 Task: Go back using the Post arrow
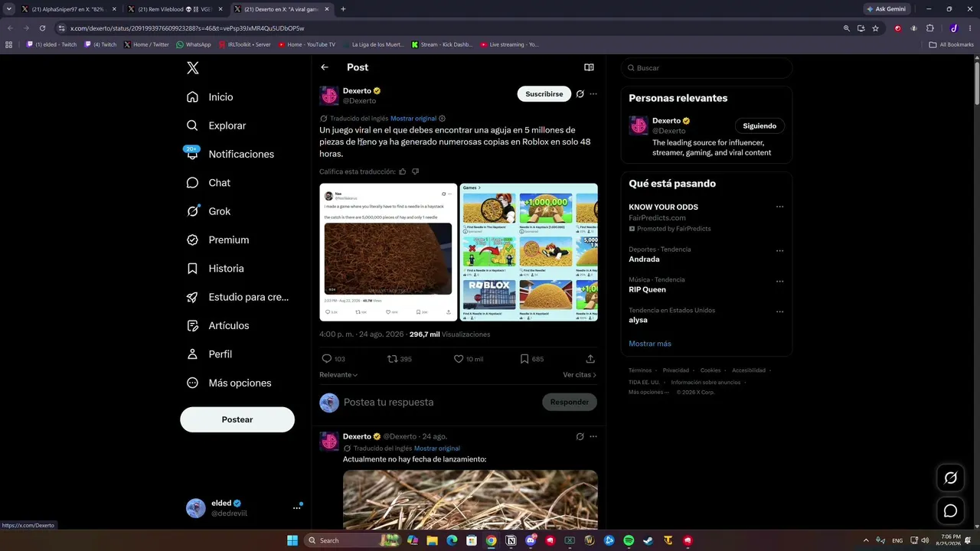click(x=325, y=67)
